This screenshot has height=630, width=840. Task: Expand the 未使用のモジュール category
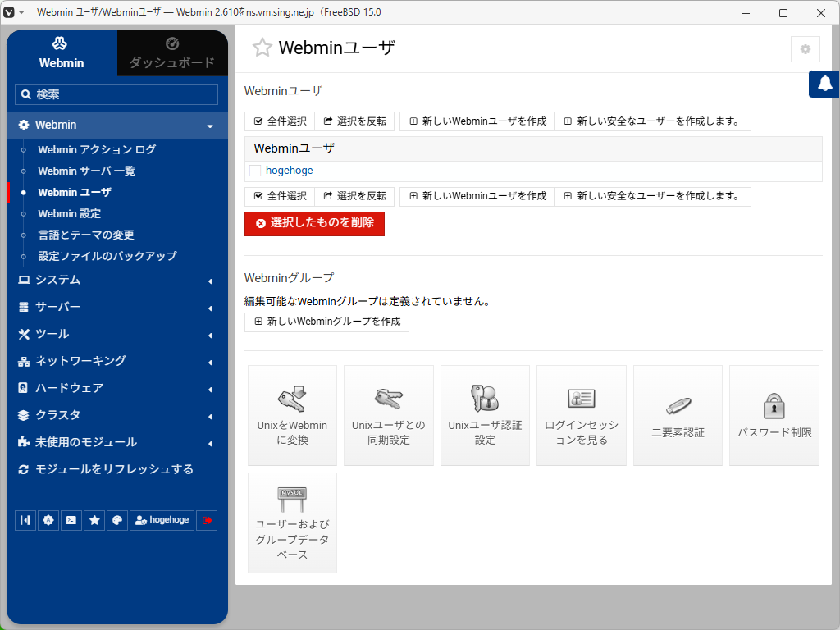[117, 442]
